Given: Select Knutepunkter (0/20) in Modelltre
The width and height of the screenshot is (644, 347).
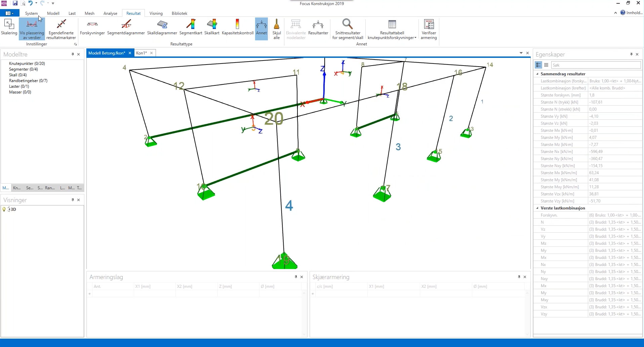Looking at the screenshot, I should click(27, 64).
